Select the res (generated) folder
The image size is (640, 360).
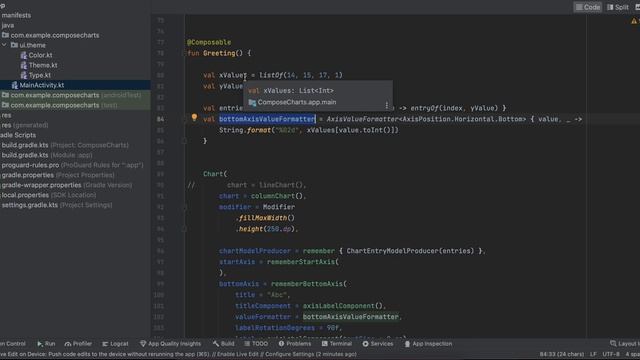[24, 125]
